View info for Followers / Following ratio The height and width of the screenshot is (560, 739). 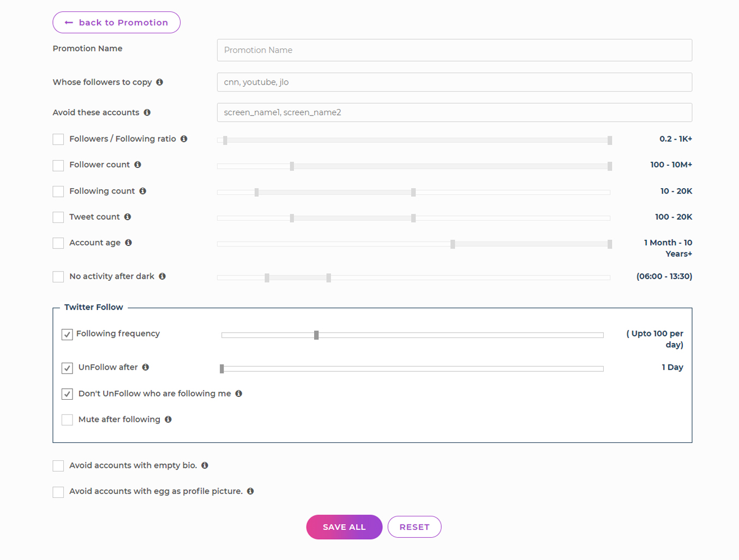tap(185, 139)
